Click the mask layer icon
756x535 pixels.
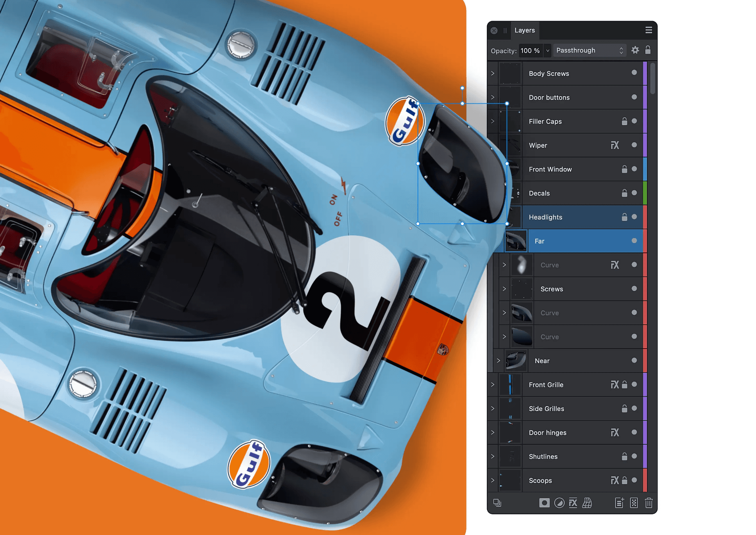coord(544,503)
